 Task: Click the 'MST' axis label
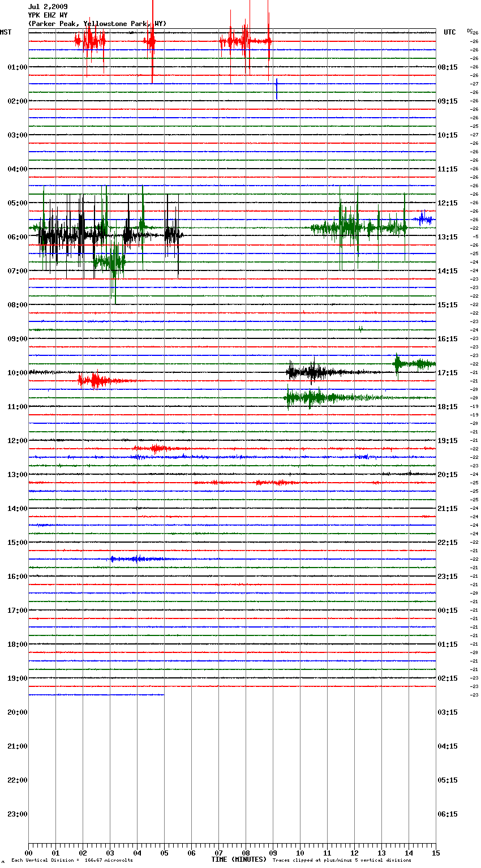(6, 32)
